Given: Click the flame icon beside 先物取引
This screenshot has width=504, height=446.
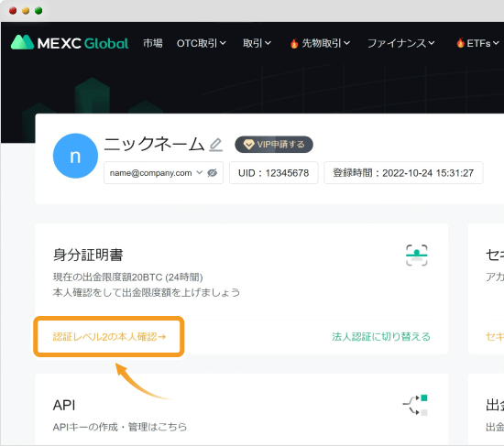Looking at the screenshot, I should click(x=294, y=43).
